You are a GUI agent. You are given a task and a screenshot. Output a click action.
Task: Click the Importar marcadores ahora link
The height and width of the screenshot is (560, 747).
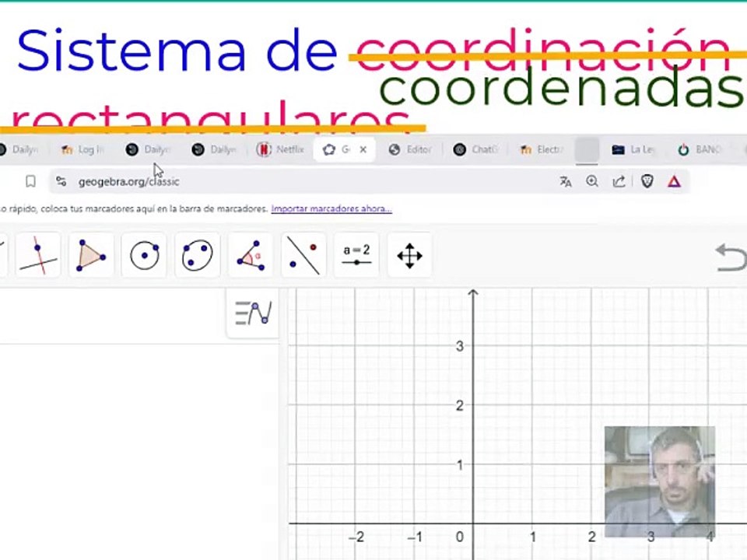[331, 208]
